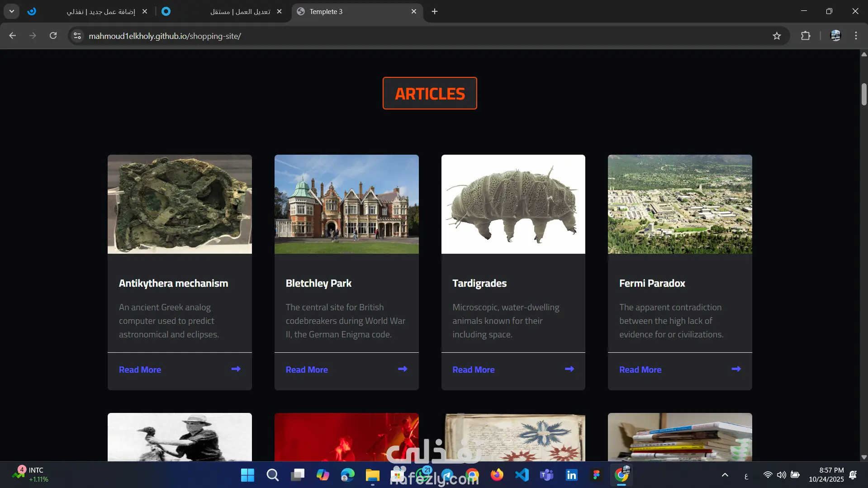Open Read More for Fermi Paradox
This screenshot has height=488, width=868.
pos(640,370)
